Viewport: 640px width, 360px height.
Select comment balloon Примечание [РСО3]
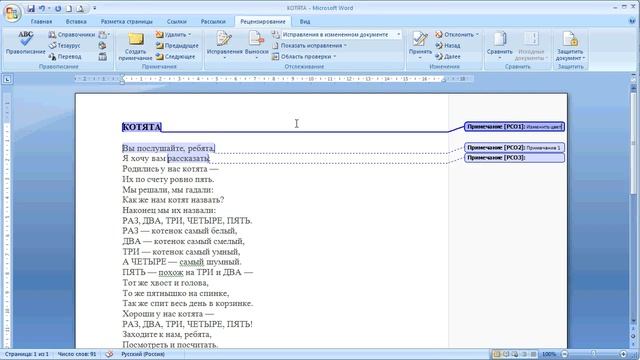coord(514,158)
